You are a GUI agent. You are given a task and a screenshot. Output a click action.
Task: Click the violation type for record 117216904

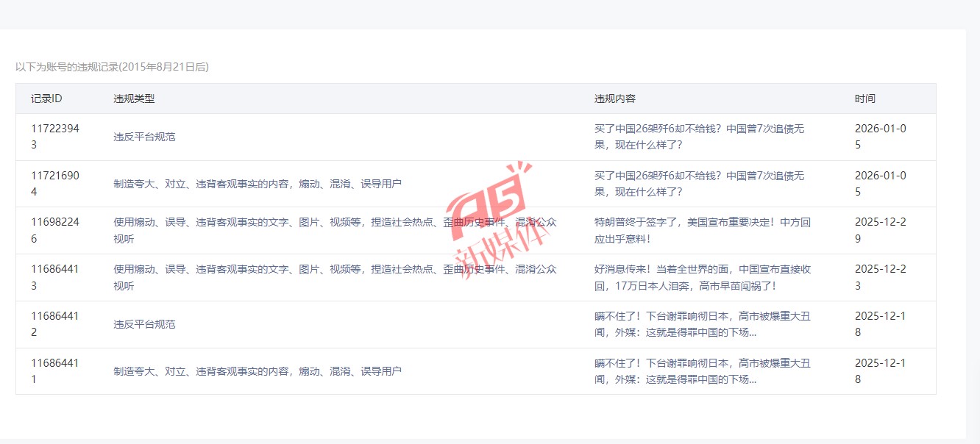pos(257,184)
